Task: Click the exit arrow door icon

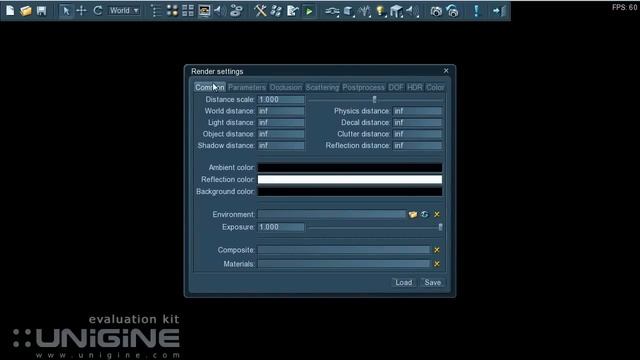Action: [x=499, y=11]
